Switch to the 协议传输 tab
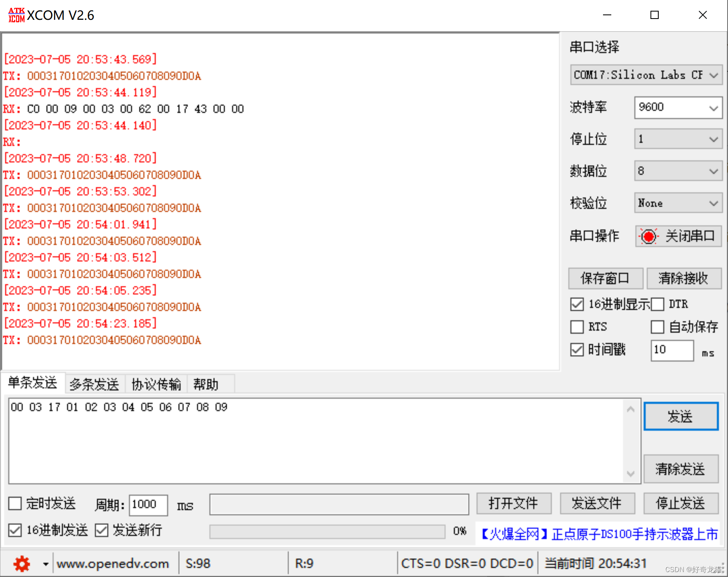 156,384
